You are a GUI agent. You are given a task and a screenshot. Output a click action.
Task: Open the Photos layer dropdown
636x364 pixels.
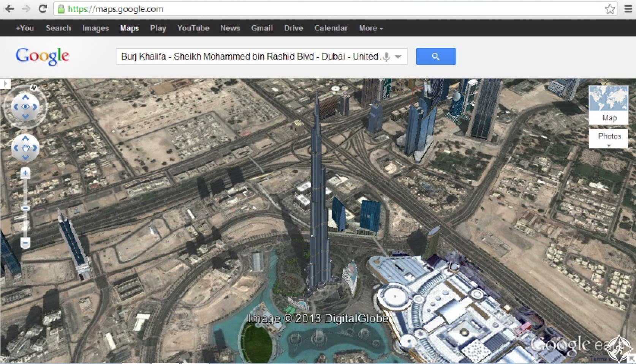pos(609,139)
